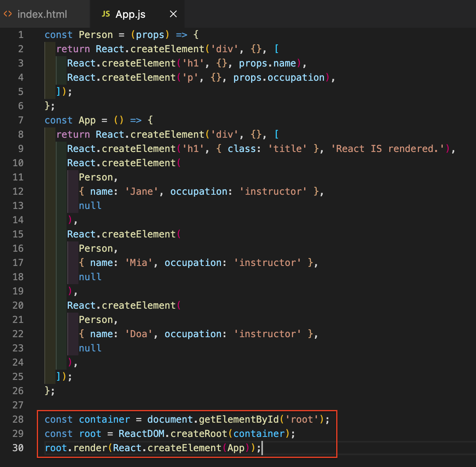Click 'instructor' string on line 22

267,334
